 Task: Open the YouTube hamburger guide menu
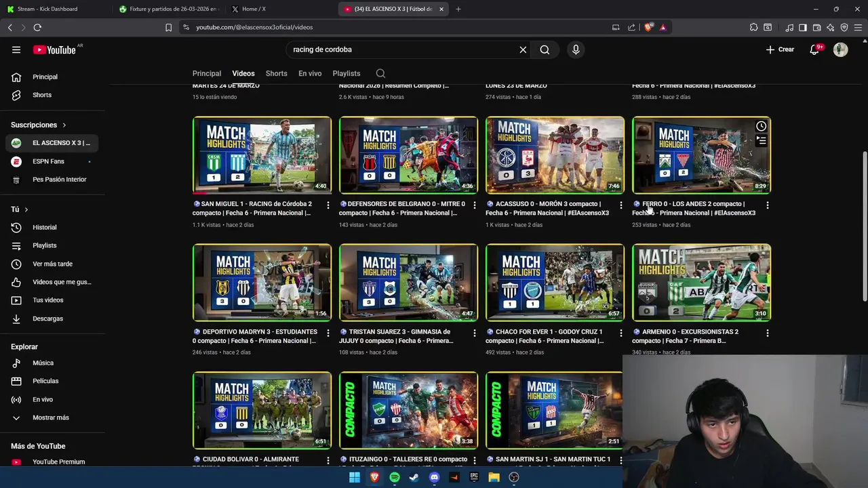point(16,49)
